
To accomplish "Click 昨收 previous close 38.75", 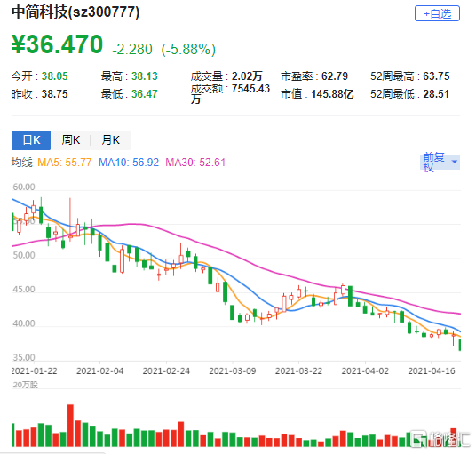I will click(55, 94).
